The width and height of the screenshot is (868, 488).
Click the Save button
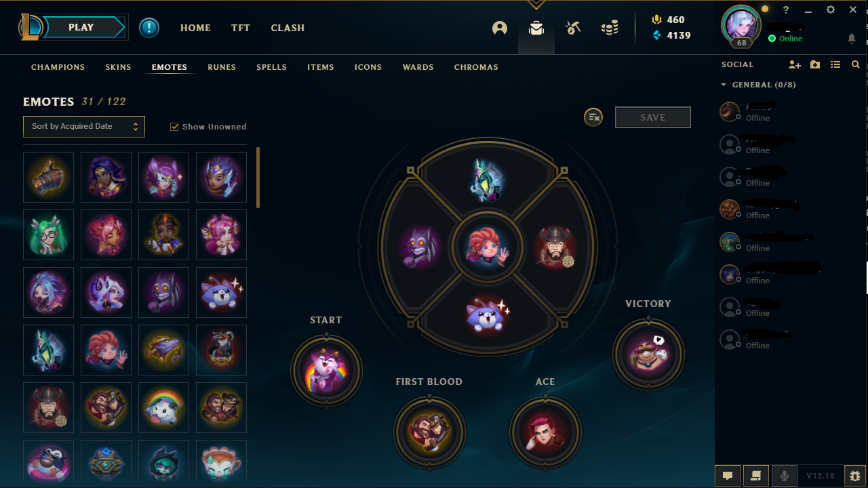tap(653, 117)
